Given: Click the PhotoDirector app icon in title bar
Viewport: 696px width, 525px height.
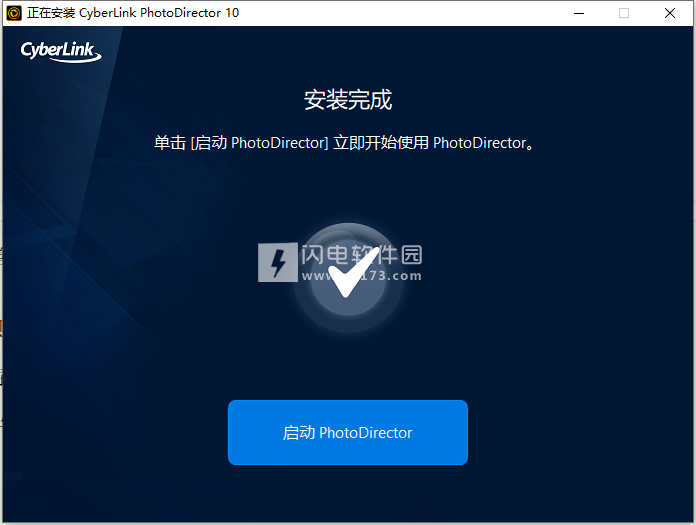Looking at the screenshot, I should (14, 13).
